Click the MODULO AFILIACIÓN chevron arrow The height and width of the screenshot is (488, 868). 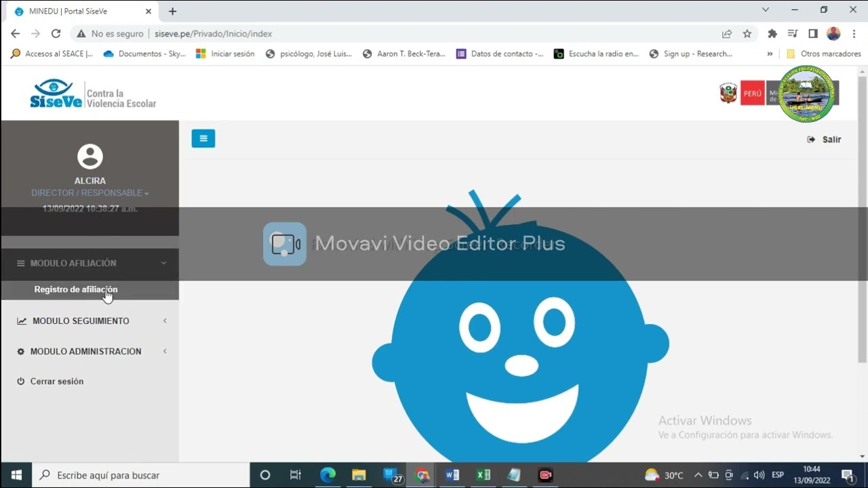pos(163,263)
